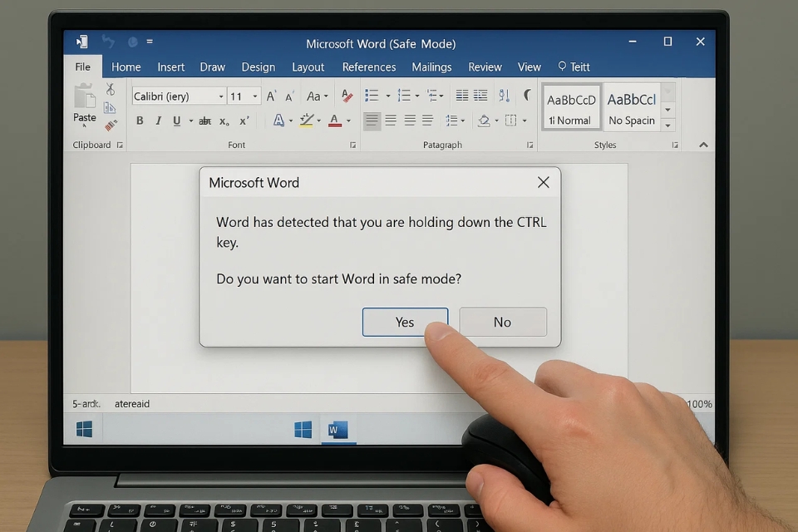Click the Text Highlight Color icon
Screen dimensions: 798x532
306,121
